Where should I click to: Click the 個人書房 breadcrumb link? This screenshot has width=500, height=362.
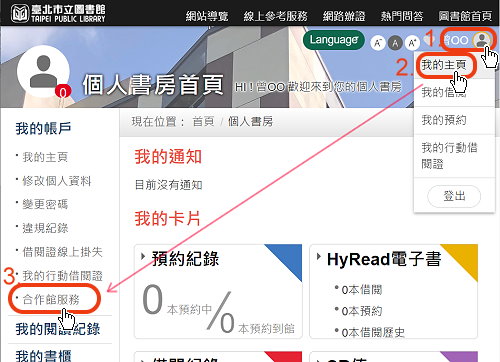(x=250, y=122)
